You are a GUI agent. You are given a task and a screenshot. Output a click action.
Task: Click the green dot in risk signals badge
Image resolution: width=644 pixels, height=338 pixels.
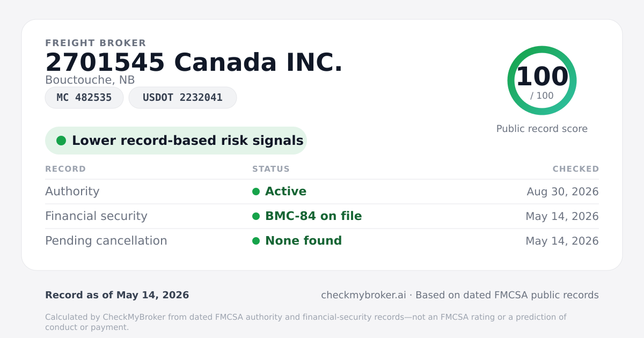coord(61,141)
